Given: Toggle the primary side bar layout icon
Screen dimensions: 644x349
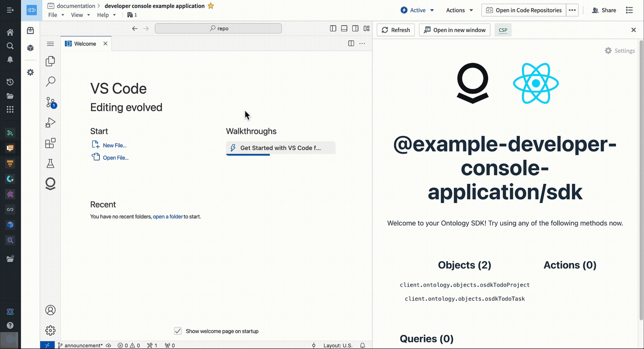Looking at the screenshot, I should point(333,28).
